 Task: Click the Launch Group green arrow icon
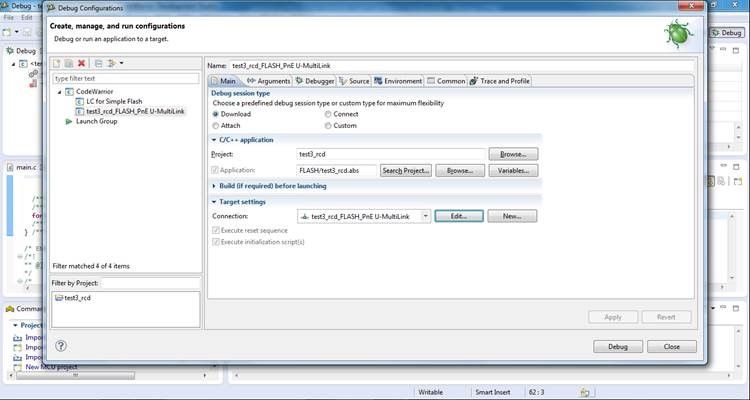pos(69,122)
